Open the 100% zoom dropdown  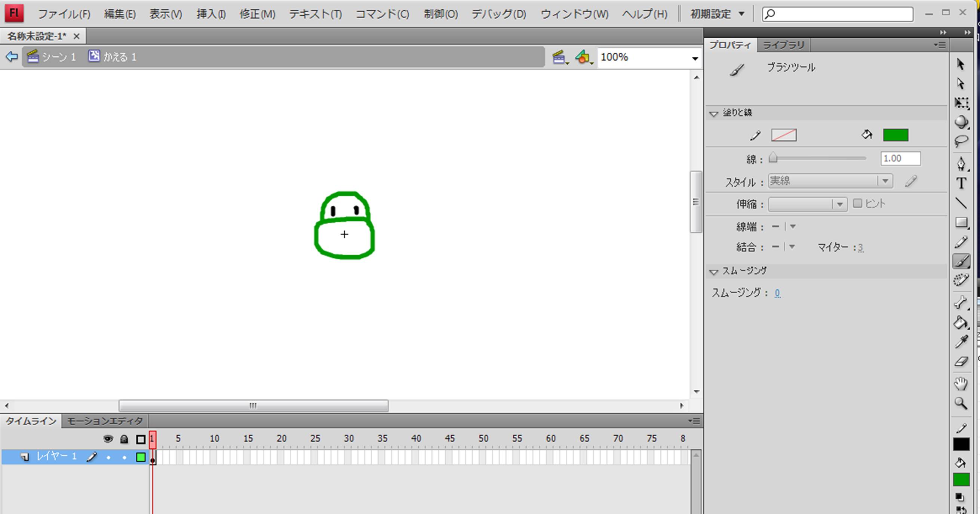[695, 58]
